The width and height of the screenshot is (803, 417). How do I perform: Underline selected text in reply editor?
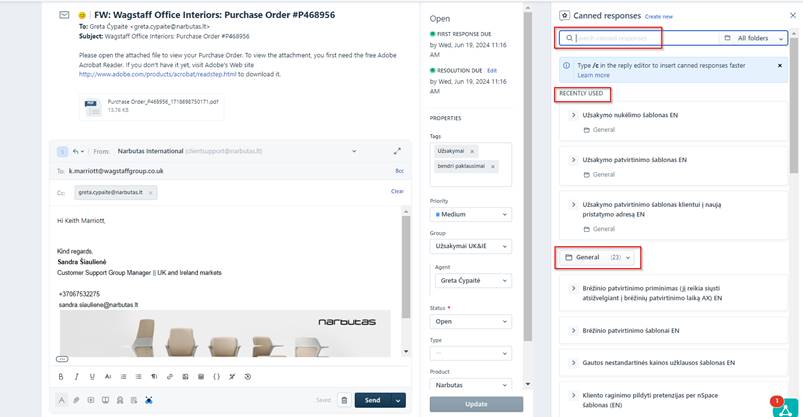tap(92, 377)
